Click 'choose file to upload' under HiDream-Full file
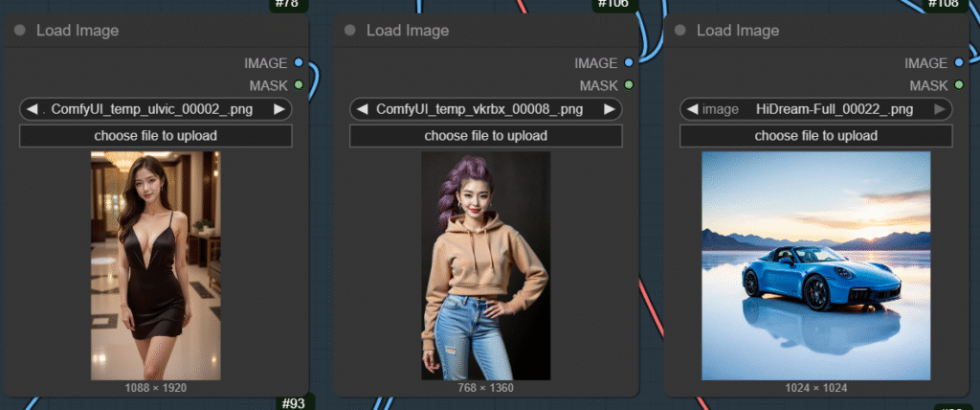Viewport: 980px width, 410px height. (815, 136)
